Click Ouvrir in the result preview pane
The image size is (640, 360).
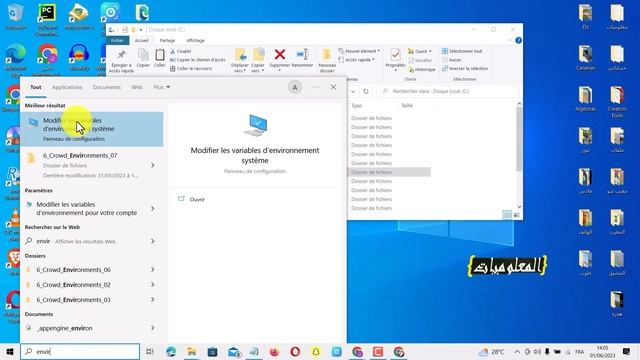[x=197, y=200]
